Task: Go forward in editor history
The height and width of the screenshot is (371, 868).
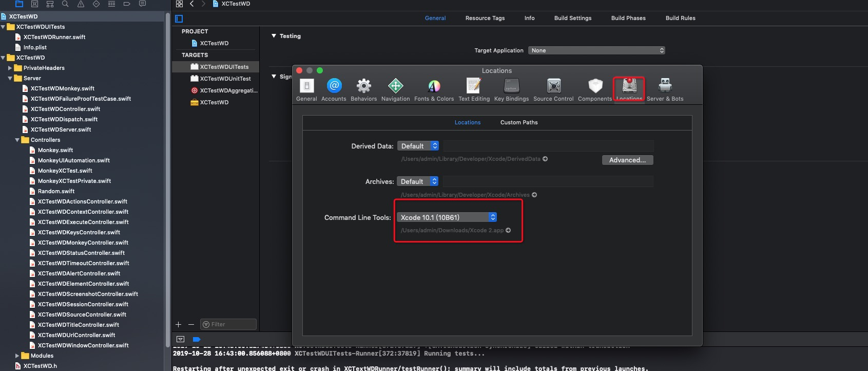Action: 203,4
